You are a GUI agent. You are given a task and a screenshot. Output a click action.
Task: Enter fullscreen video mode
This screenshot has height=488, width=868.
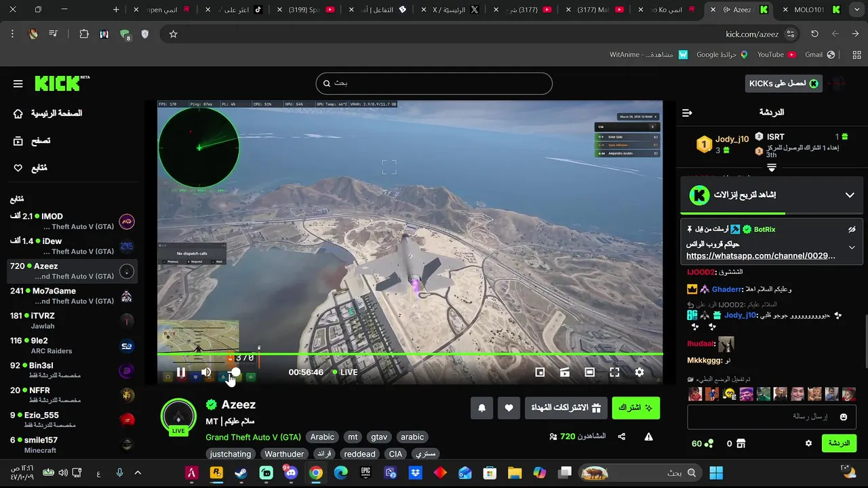click(x=614, y=372)
